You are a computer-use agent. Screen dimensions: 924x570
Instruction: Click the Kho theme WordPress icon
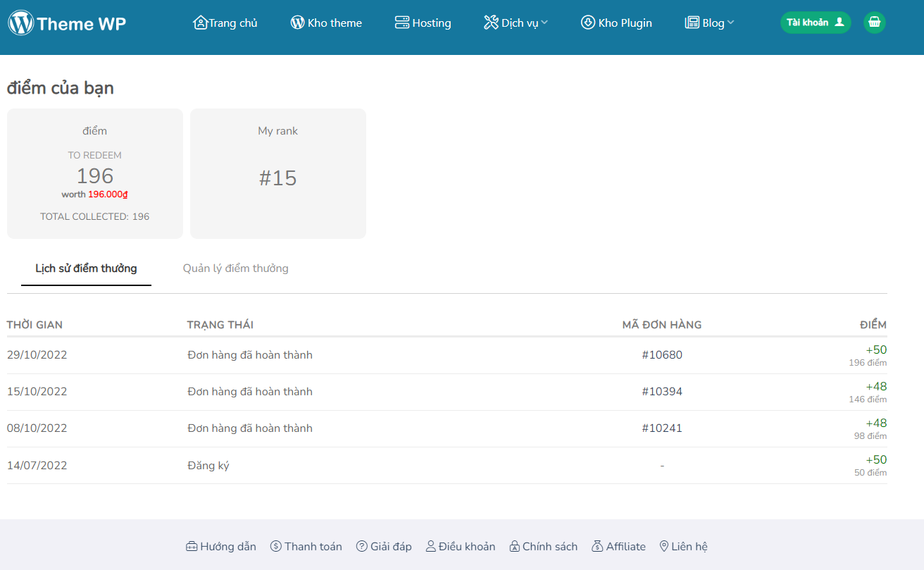pos(298,23)
